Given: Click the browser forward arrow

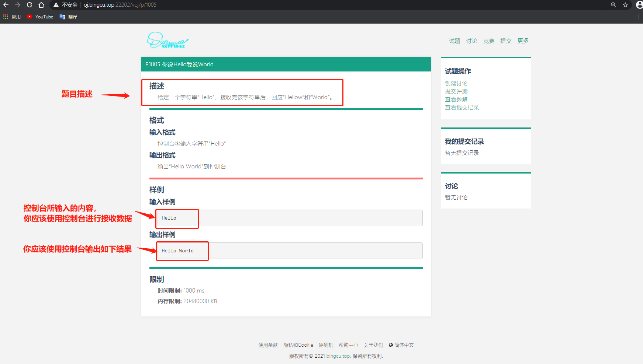Looking at the screenshot, I should click(x=18, y=5).
